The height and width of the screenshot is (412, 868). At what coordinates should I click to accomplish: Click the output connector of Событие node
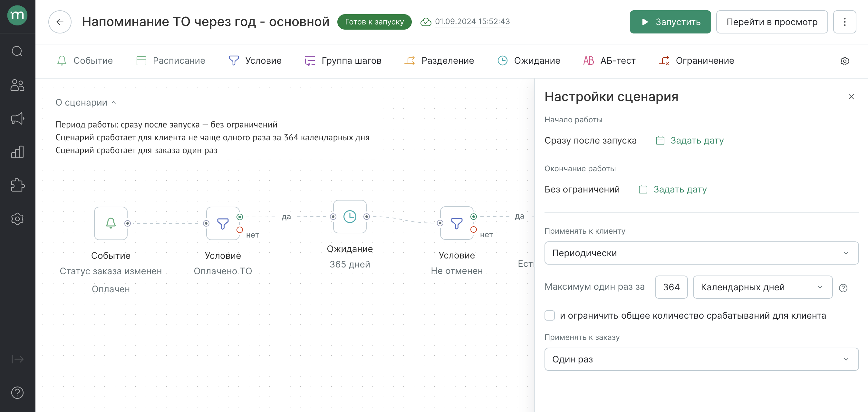click(127, 223)
